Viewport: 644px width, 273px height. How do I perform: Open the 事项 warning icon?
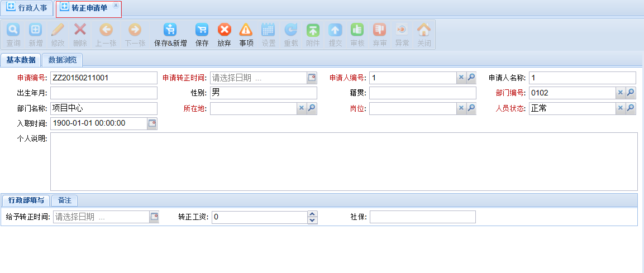tap(246, 30)
